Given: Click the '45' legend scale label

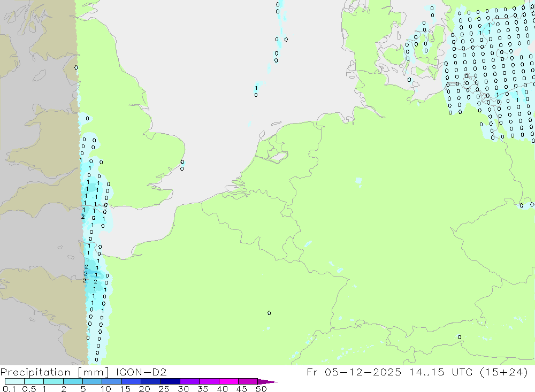Looking at the screenshot, I should coord(242,389).
